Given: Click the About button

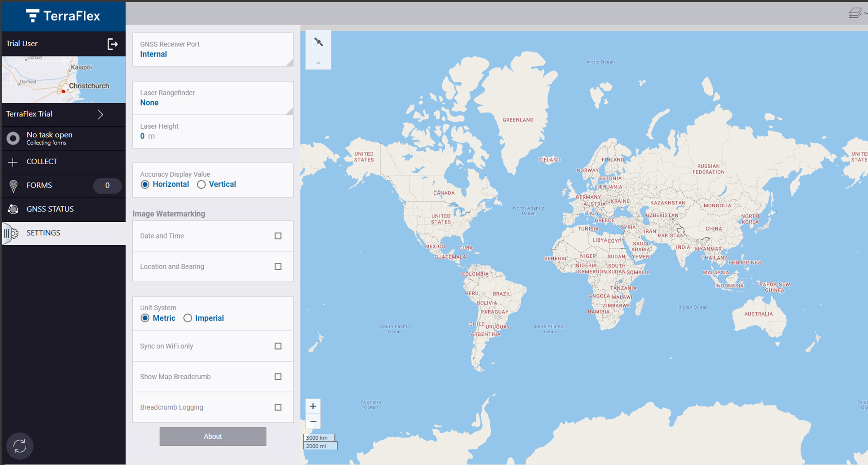Looking at the screenshot, I should pos(213,436).
